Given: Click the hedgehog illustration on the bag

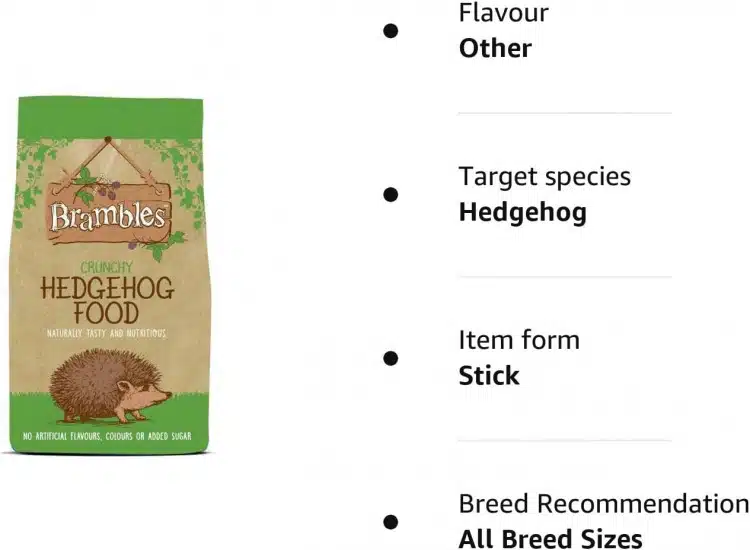Looking at the screenshot, I should (110, 386).
